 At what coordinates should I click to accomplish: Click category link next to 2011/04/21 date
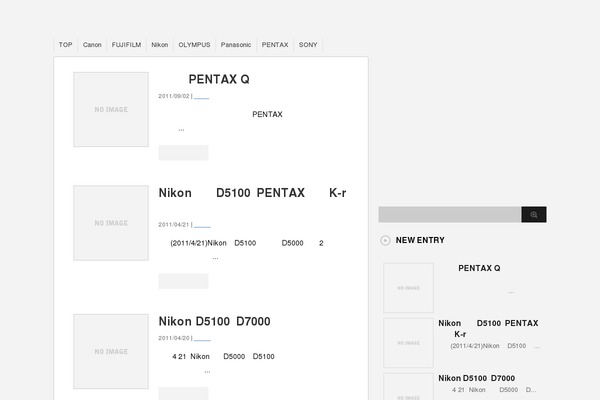pos(202,225)
